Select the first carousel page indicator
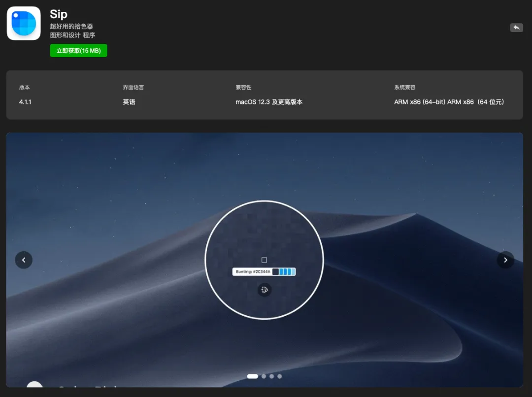The height and width of the screenshot is (397, 532). 252,376
